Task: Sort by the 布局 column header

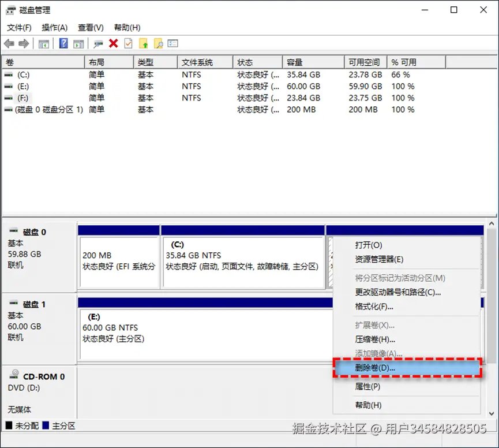Action: tap(109, 62)
